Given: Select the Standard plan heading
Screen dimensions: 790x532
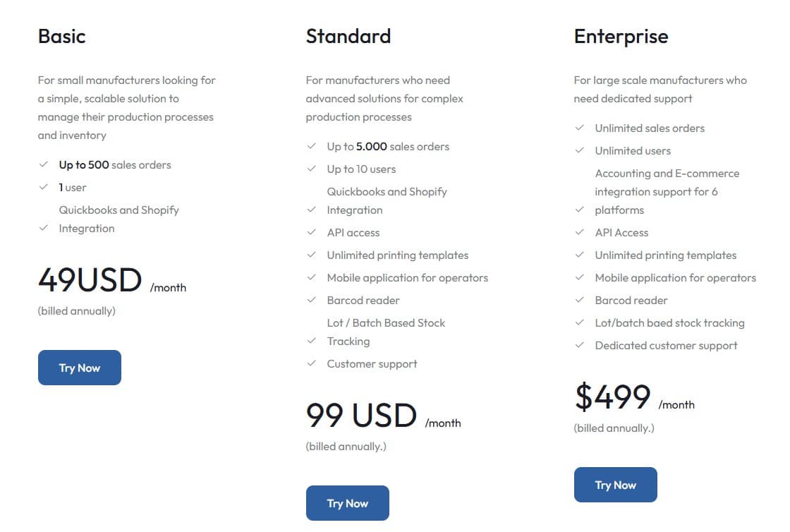Looking at the screenshot, I should (348, 35).
